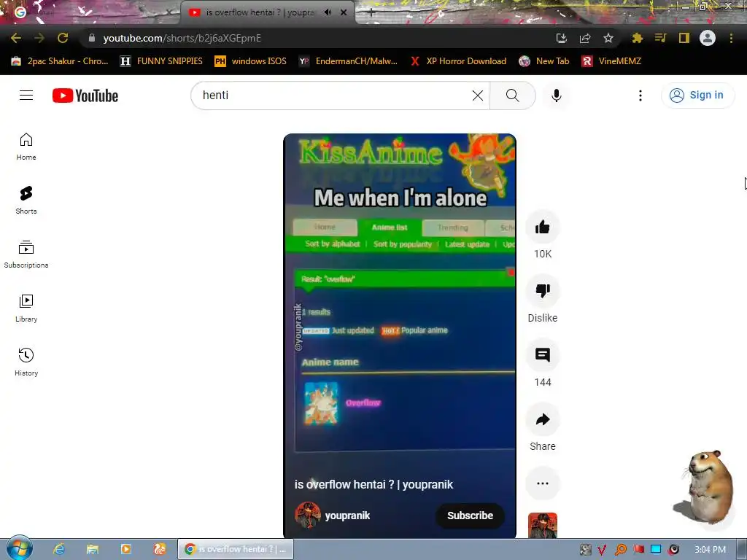Open the Chrome profile avatar

click(708, 38)
